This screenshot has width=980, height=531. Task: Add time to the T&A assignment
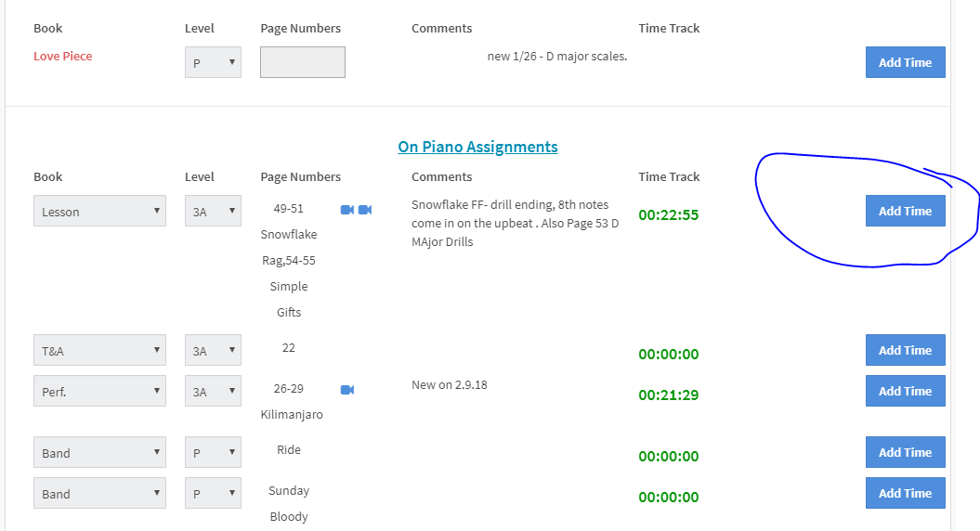[905, 350]
